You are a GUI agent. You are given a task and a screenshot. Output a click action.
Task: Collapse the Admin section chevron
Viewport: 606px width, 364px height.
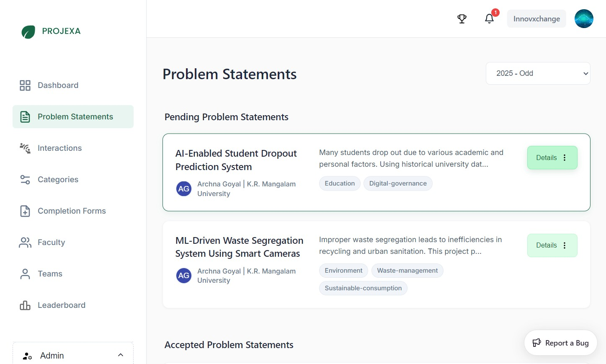pos(121,354)
